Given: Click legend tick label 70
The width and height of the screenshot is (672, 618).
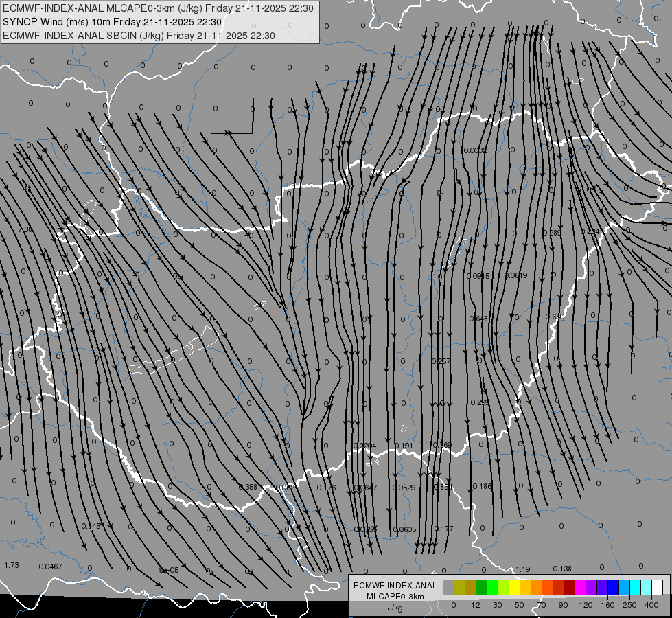Looking at the screenshot, I should point(542,605).
